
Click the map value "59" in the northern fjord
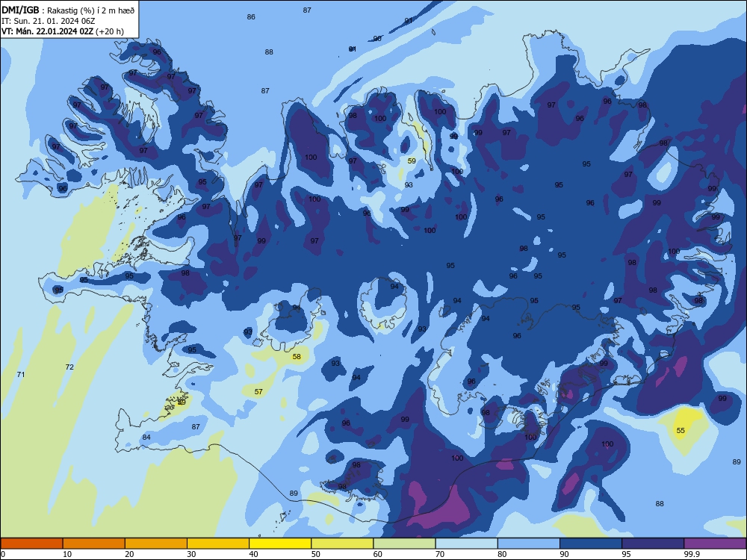coord(412,161)
